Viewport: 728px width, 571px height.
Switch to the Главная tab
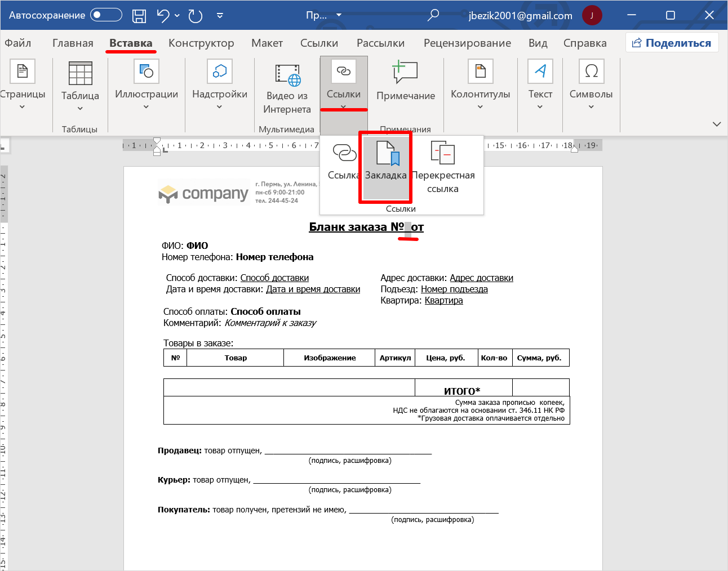point(73,43)
